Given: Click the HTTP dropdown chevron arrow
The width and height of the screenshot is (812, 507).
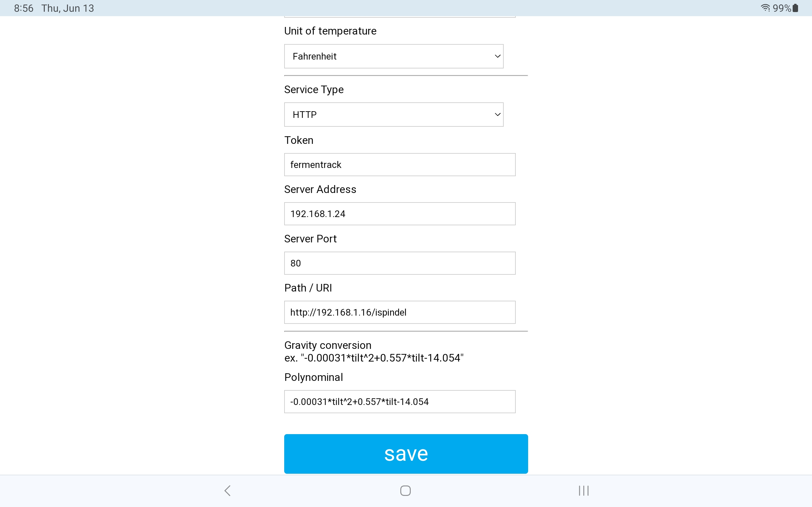Looking at the screenshot, I should point(498,115).
